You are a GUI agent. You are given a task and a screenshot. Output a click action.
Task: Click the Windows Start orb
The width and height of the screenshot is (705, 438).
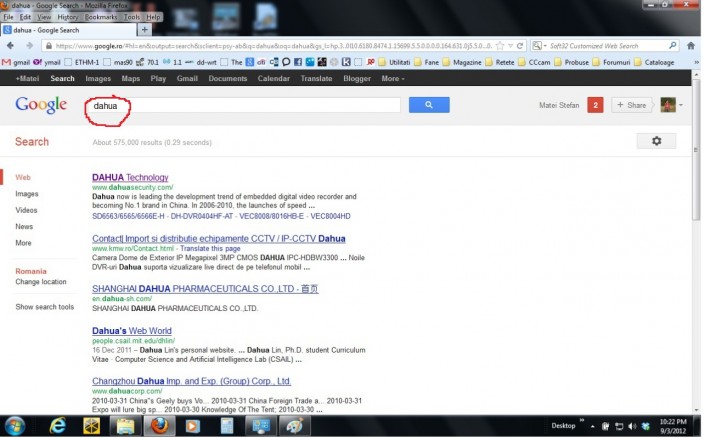(x=18, y=425)
